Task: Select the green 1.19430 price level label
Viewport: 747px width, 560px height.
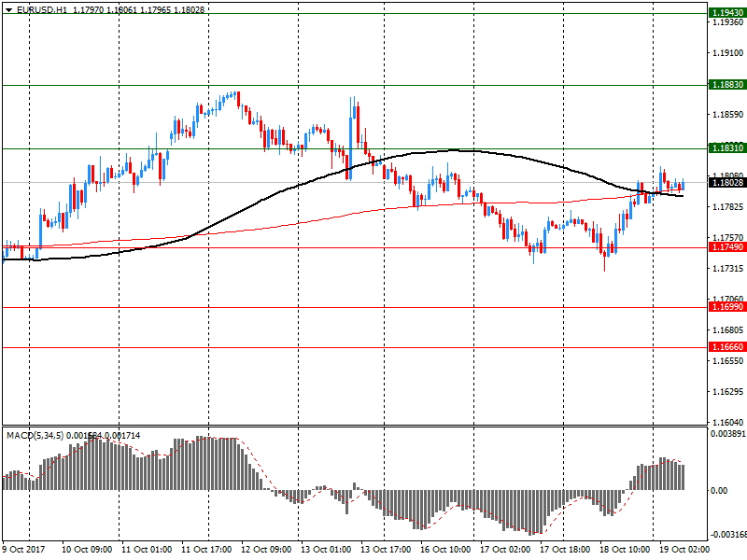Action: coord(727,13)
